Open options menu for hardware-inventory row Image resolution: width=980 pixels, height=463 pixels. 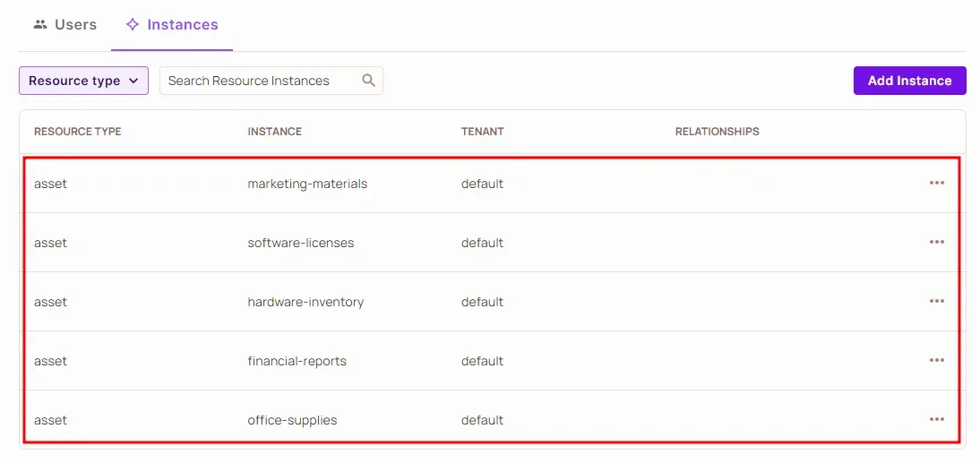point(936,301)
